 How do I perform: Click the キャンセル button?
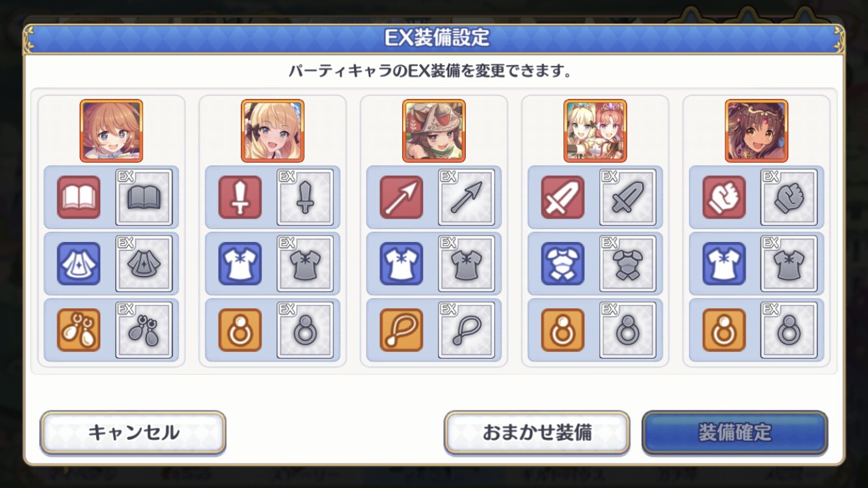pos(133,433)
